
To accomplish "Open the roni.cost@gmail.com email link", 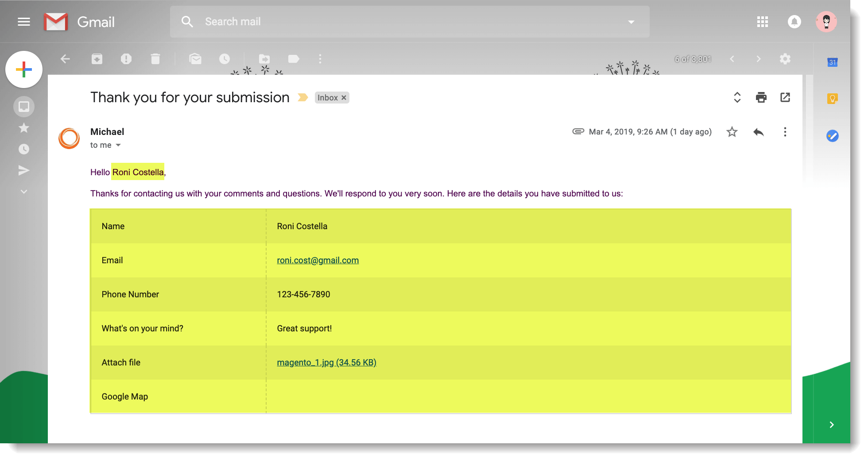I will pos(318,260).
